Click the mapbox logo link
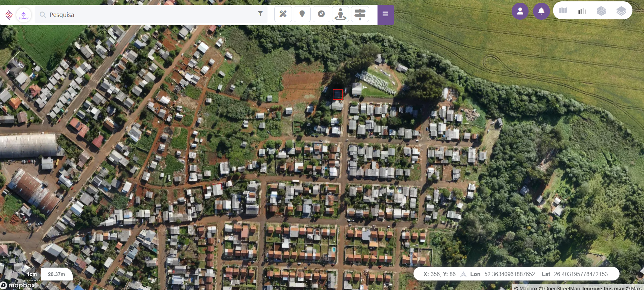The image size is (644, 290). point(18,285)
